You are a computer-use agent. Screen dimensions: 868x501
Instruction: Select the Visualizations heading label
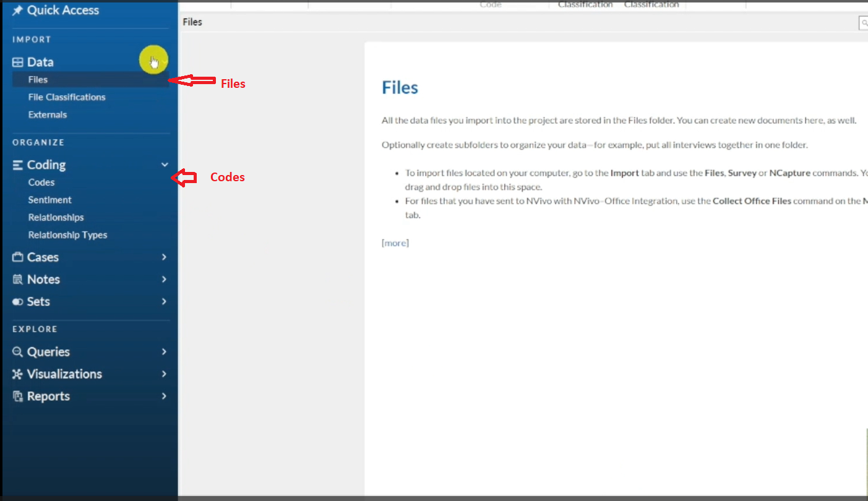[x=64, y=374]
